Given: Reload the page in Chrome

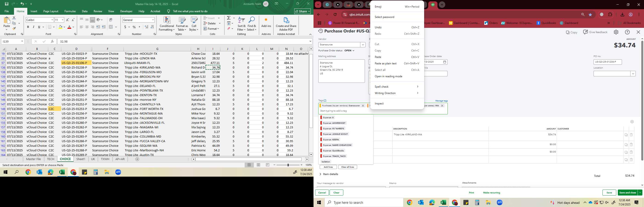Looking at the screenshot, I should click(x=335, y=14).
